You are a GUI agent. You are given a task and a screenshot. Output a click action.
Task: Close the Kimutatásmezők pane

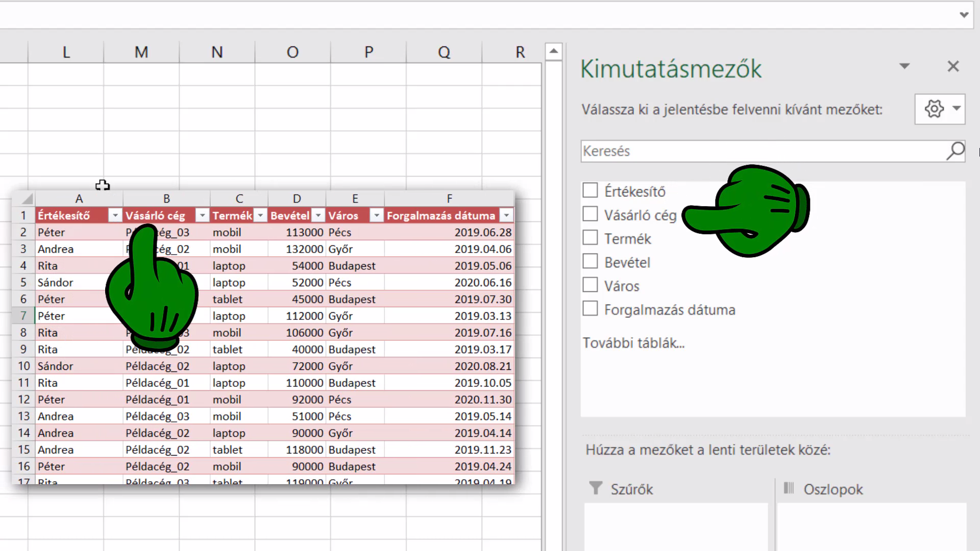pos(953,66)
